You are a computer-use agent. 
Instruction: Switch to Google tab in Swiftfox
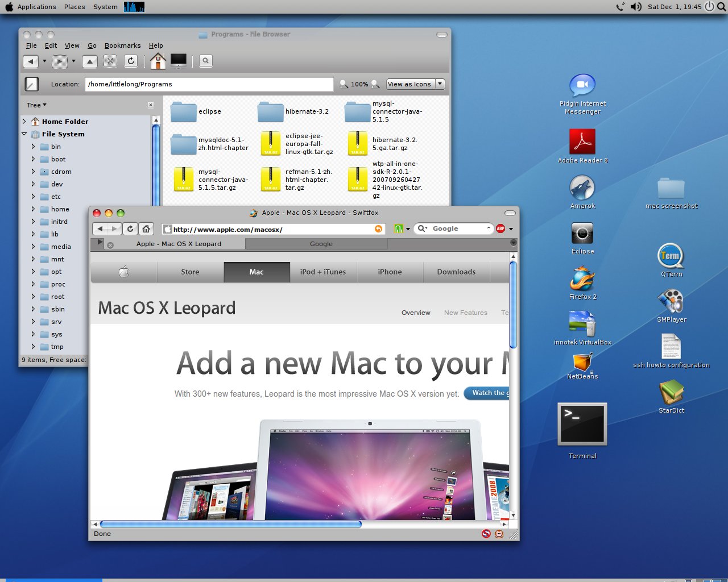[321, 244]
